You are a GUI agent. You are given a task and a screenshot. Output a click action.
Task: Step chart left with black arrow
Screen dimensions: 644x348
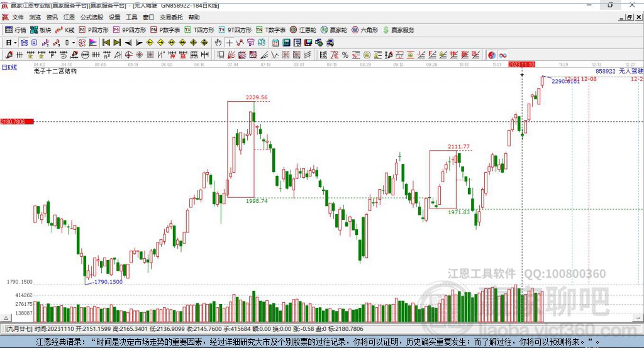coord(128,43)
